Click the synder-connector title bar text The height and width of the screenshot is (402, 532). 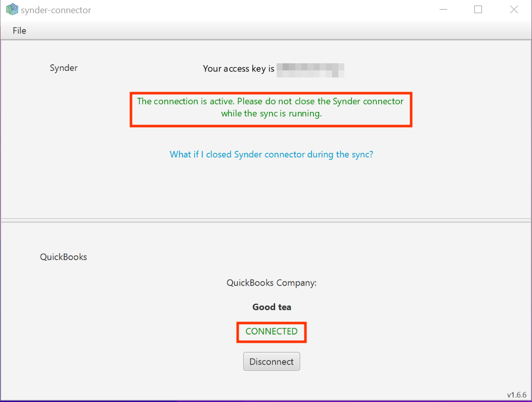56,10
